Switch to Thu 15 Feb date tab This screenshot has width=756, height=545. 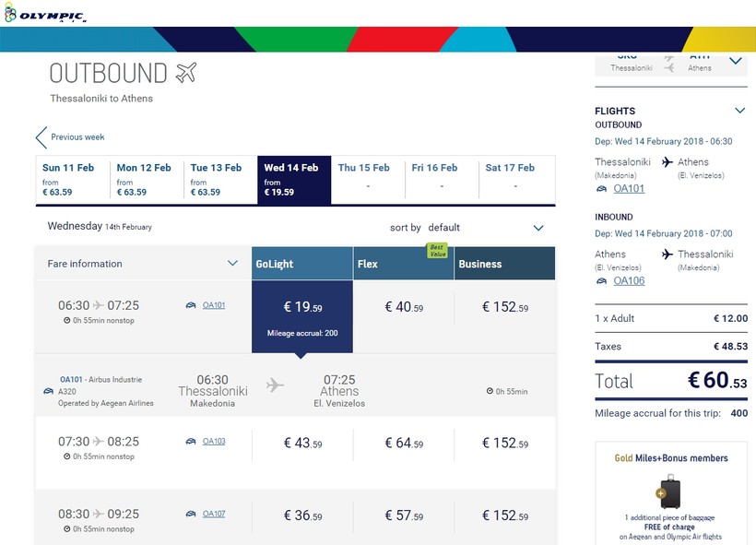click(368, 180)
